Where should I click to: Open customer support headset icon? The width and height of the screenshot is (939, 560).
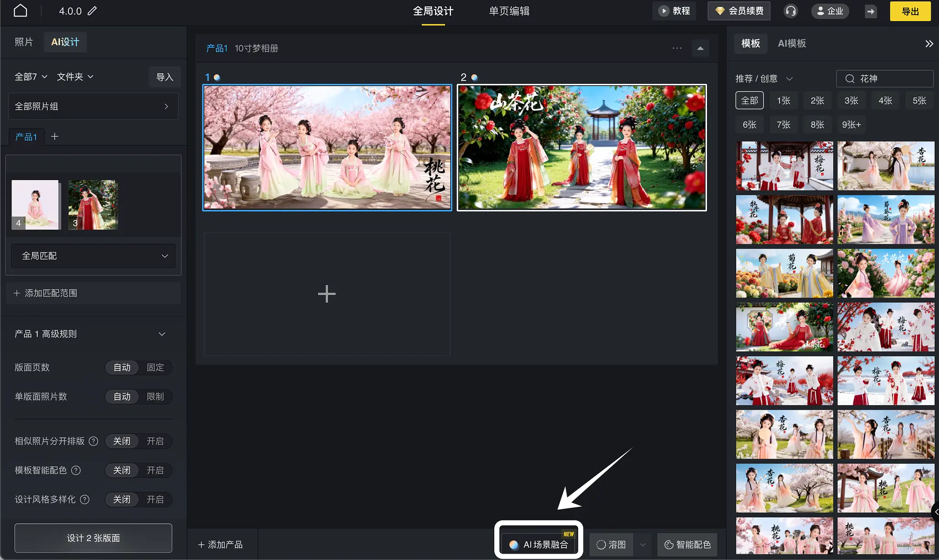[x=790, y=11]
